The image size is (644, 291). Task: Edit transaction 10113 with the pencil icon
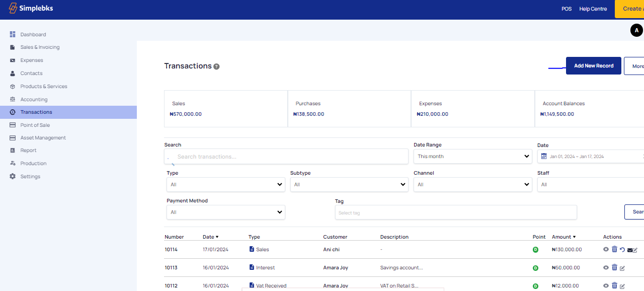622,268
